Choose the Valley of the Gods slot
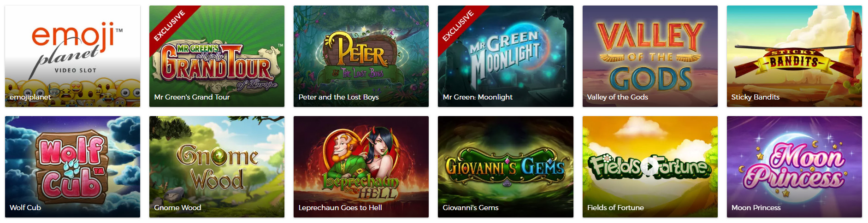868x223 pixels. (x=650, y=56)
